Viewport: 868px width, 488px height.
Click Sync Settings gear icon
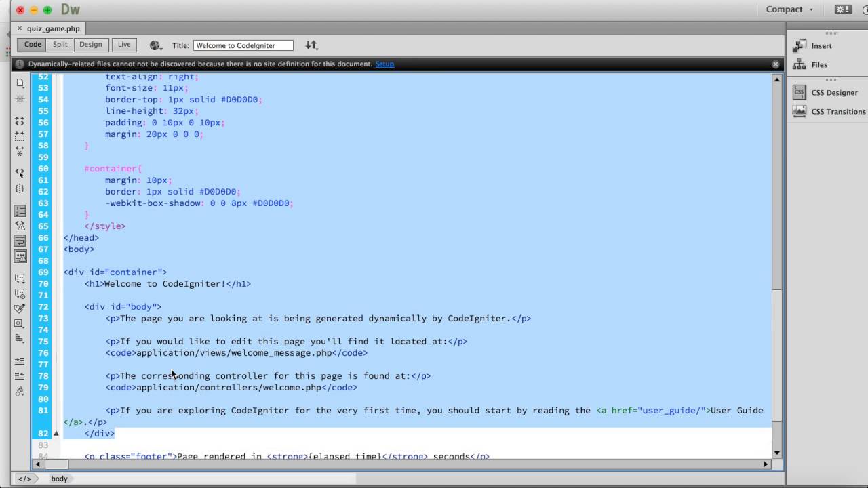(x=843, y=9)
